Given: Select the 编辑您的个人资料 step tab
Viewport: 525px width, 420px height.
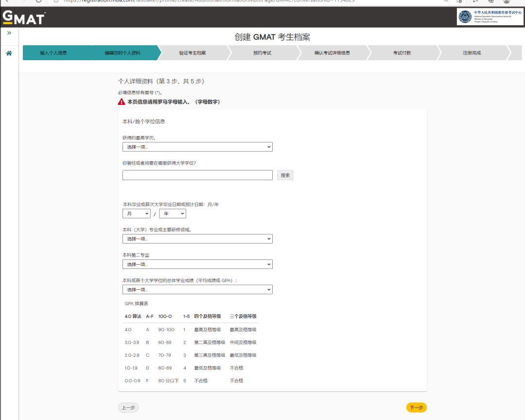Looking at the screenshot, I should [x=123, y=53].
